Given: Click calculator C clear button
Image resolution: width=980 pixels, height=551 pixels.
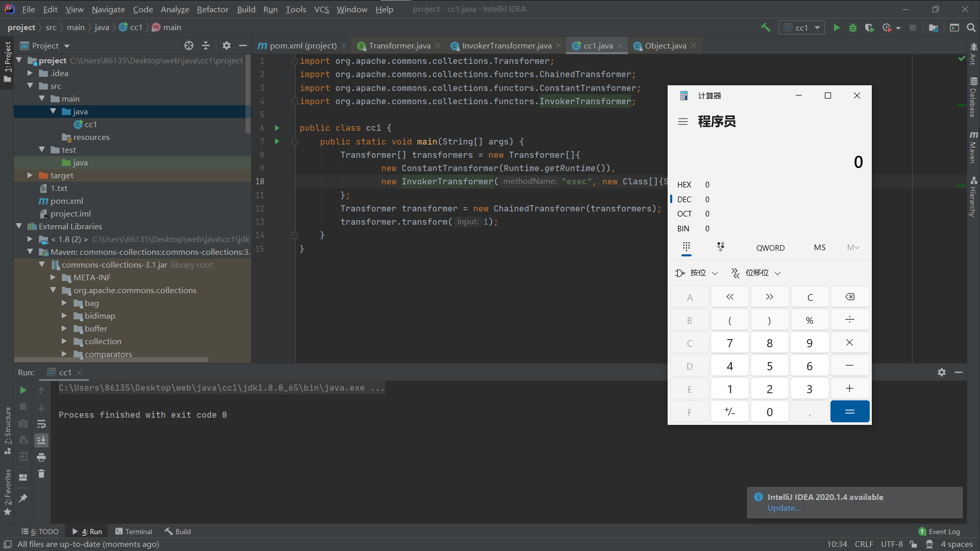Looking at the screenshot, I should (810, 297).
